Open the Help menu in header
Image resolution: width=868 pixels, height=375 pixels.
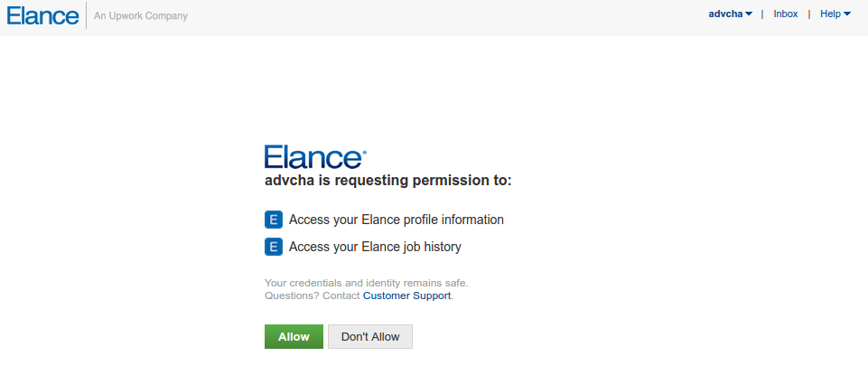[x=830, y=14]
